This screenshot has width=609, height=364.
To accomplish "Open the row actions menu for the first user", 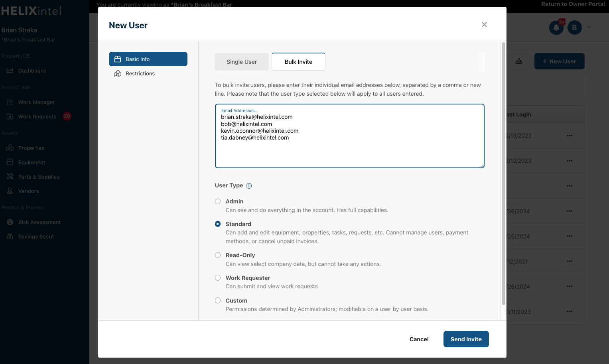I will tap(570, 136).
